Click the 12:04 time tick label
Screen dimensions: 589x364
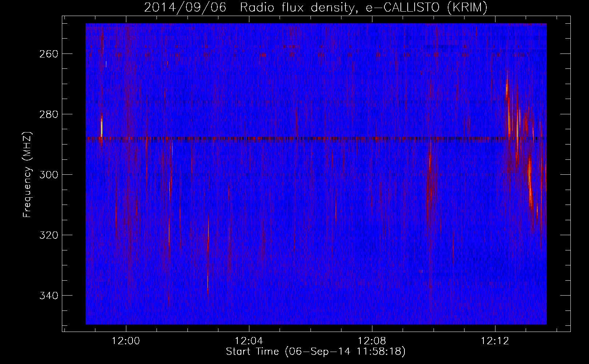249,341
